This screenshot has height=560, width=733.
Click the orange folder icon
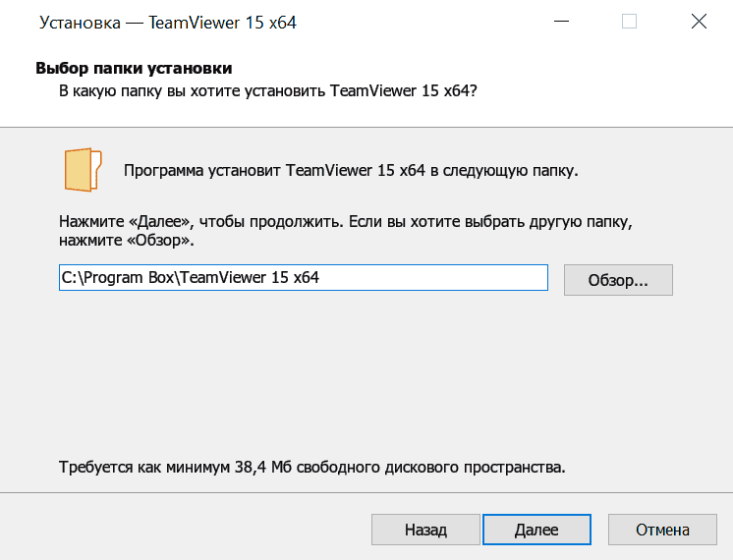[83, 170]
